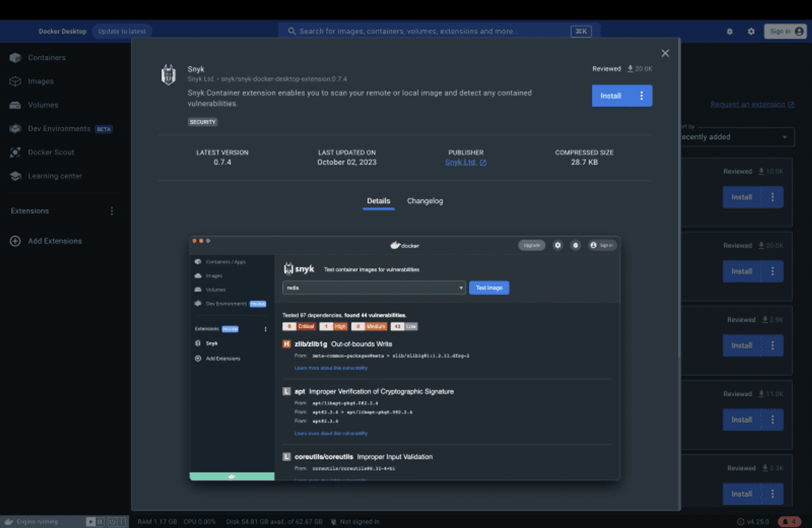The width and height of the screenshot is (812, 528).
Task: Click the snyk/snyk-docker-desktop-extension:0.7.4 image name
Action: pyautogui.click(x=284, y=79)
